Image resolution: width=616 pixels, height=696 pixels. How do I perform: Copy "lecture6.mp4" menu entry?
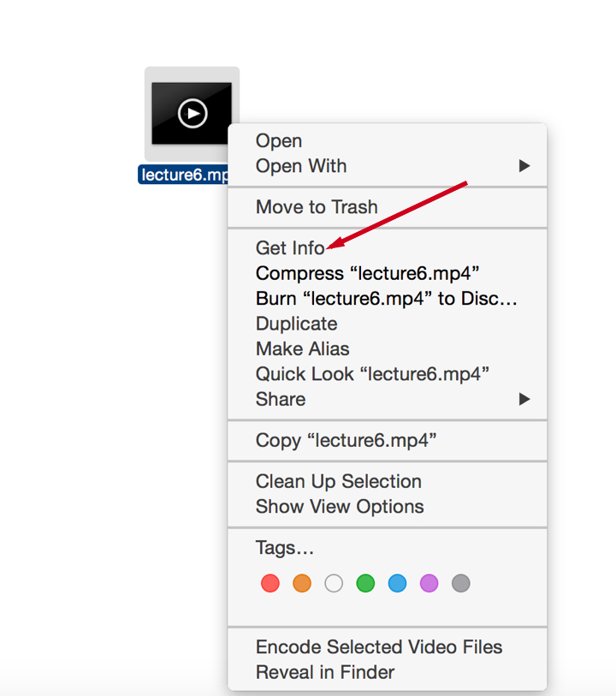point(346,440)
